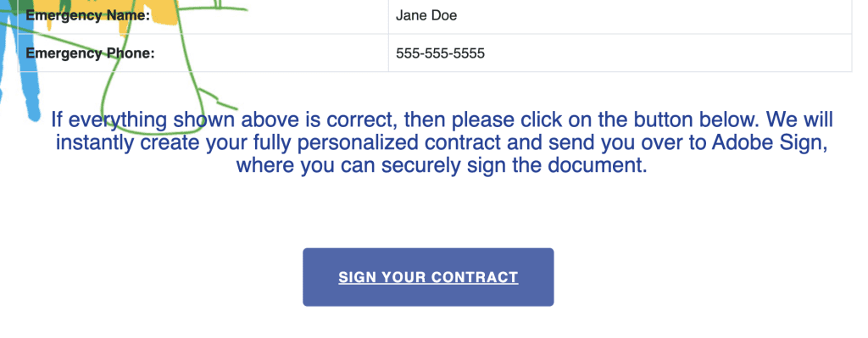868x338 pixels.
Task: Click underlined SIGN YOUR CONTRACT text
Action: (428, 277)
